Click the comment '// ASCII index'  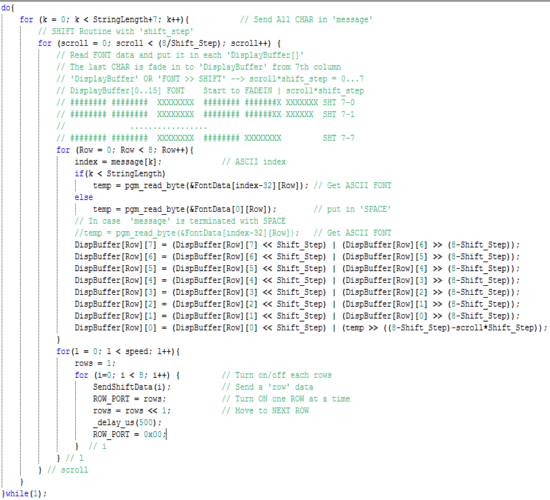point(254,162)
